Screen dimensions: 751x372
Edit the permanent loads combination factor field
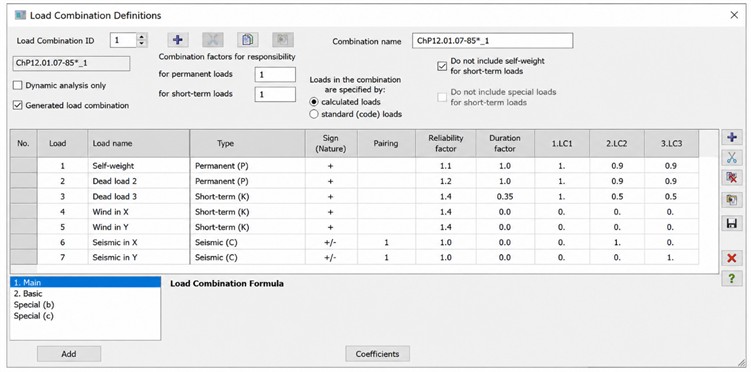click(x=275, y=75)
